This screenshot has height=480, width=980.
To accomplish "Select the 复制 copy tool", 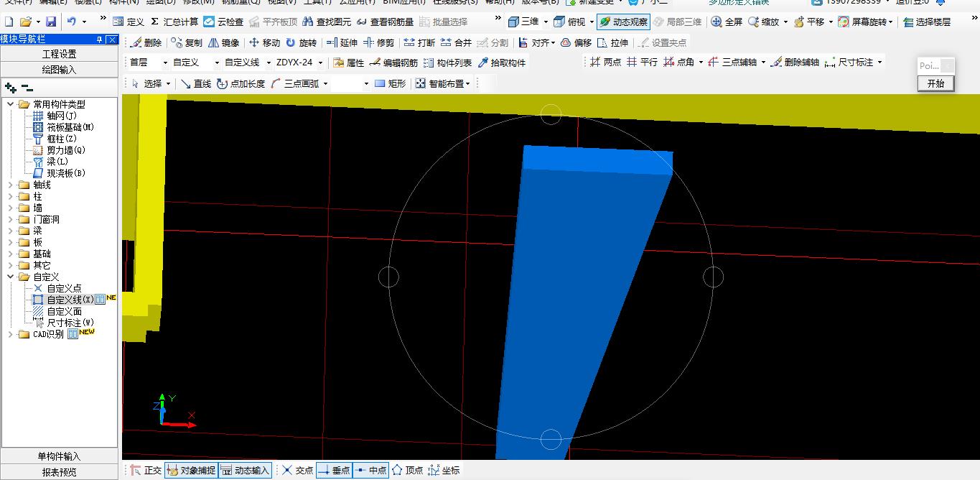I will 187,42.
